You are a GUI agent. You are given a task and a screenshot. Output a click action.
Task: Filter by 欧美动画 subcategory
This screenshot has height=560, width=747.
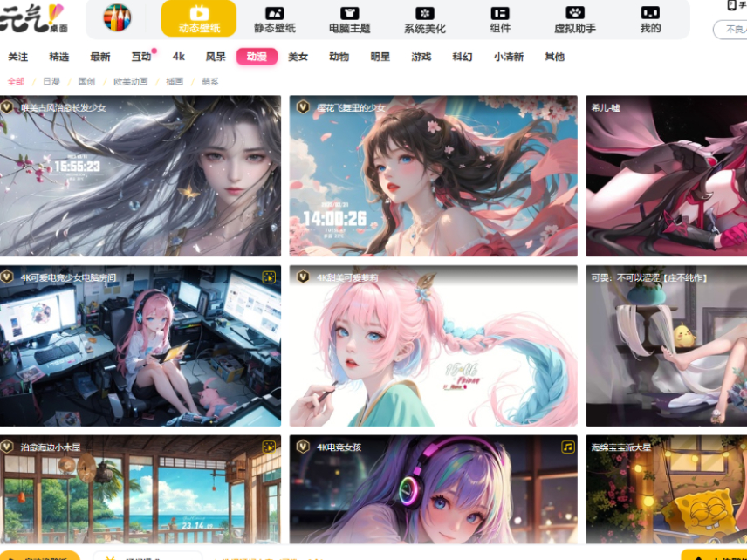(x=131, y=82)
